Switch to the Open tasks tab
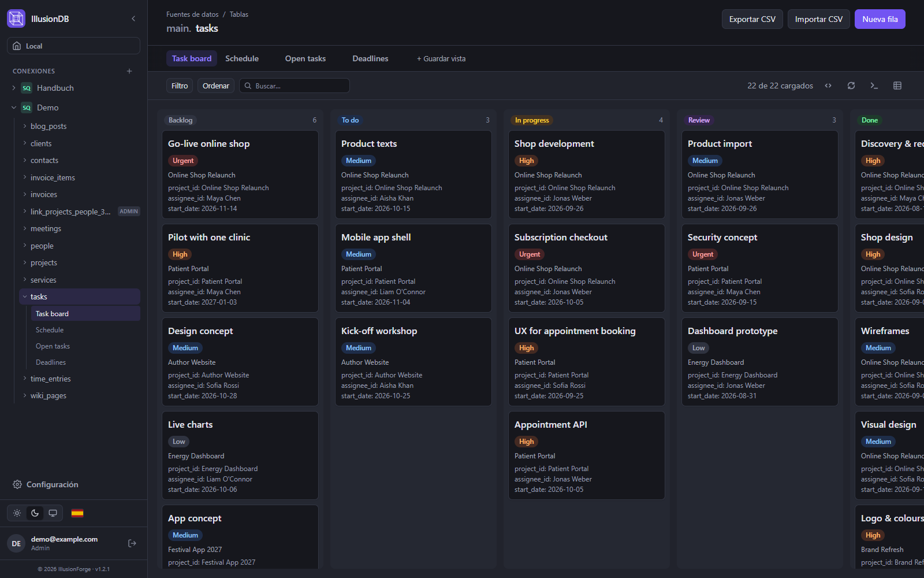924x578 pixels. point(305,58)
